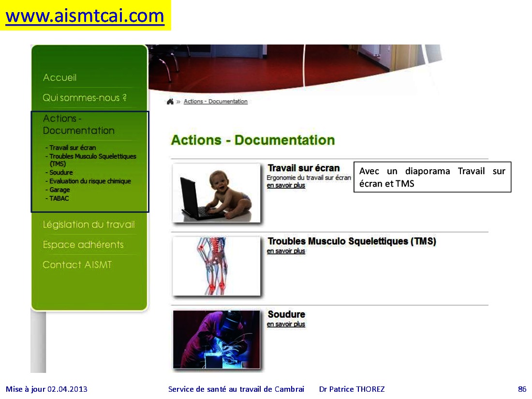Select Garage submenu entry
Image resolution: width=532 pixels, height=399 pixels.
click(59, 190)
